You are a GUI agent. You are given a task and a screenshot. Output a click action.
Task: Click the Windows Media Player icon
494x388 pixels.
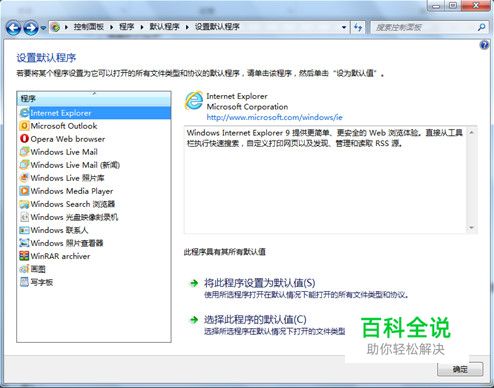tap(24, 191)
